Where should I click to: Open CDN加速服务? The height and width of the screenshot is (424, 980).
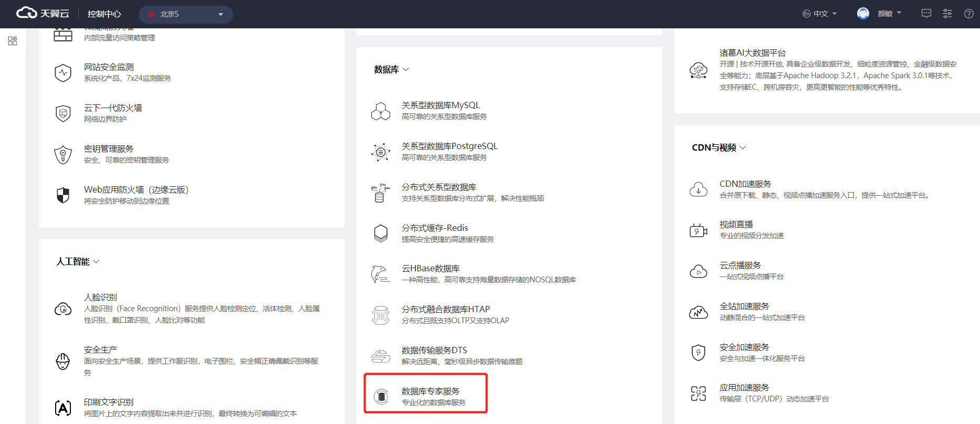[745, 184]
